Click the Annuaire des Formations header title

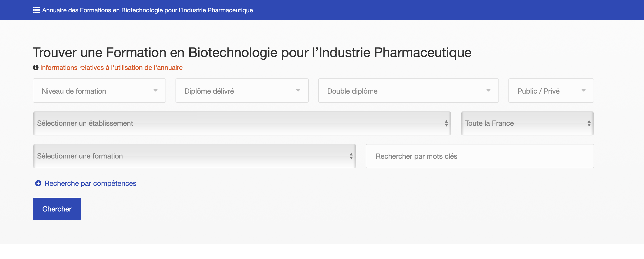click(147, 10)
